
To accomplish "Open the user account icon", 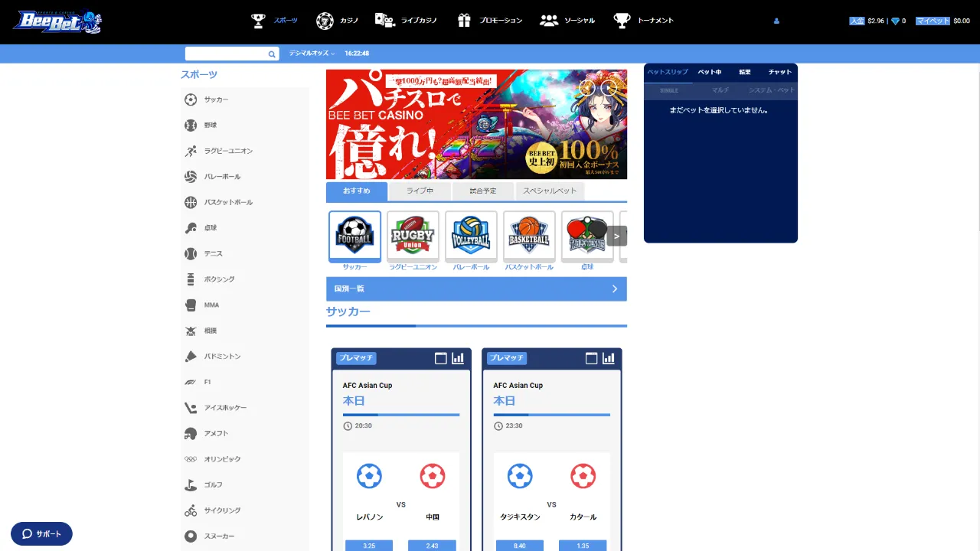I will [x=776, y=21].
